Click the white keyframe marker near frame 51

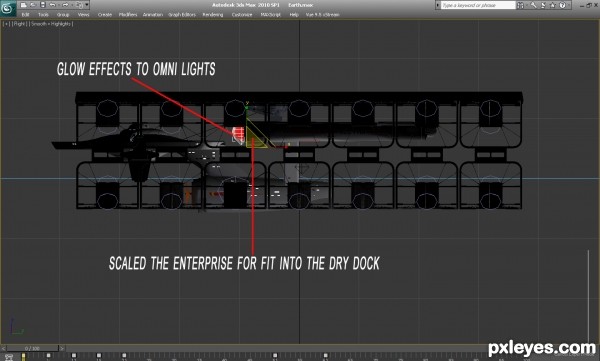coord(275,356)
